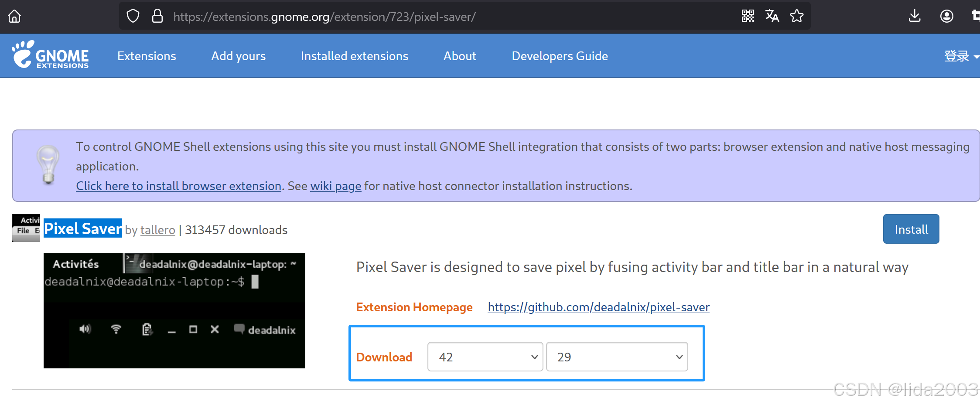Viewport: 980px width, 405px height.
Task: Go to browser home page icon
Action: click(x=14, y=17)
